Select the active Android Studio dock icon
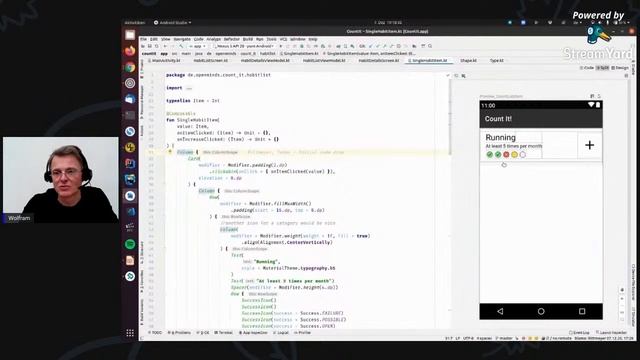640x360 pixels. coord(130,196)
